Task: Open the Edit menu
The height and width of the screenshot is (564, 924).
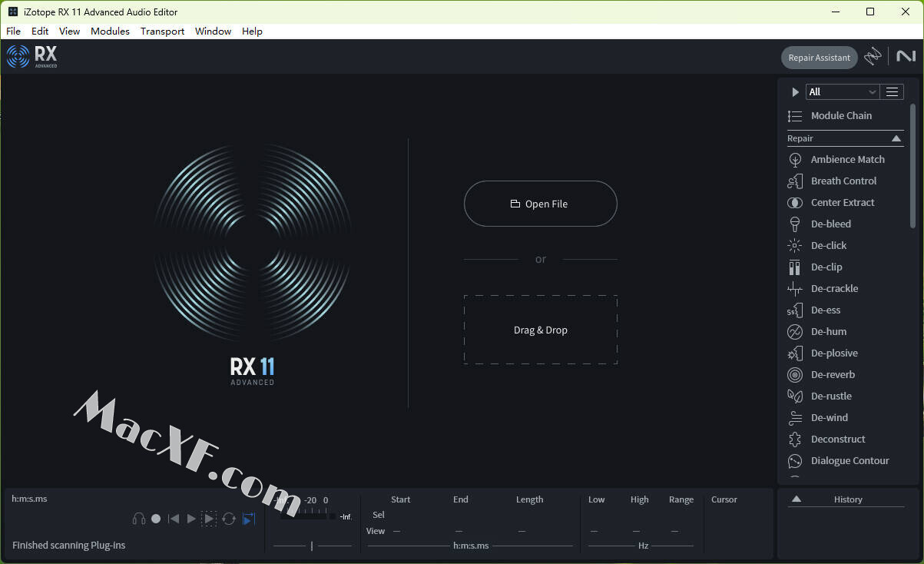Action: coord(40,31)
